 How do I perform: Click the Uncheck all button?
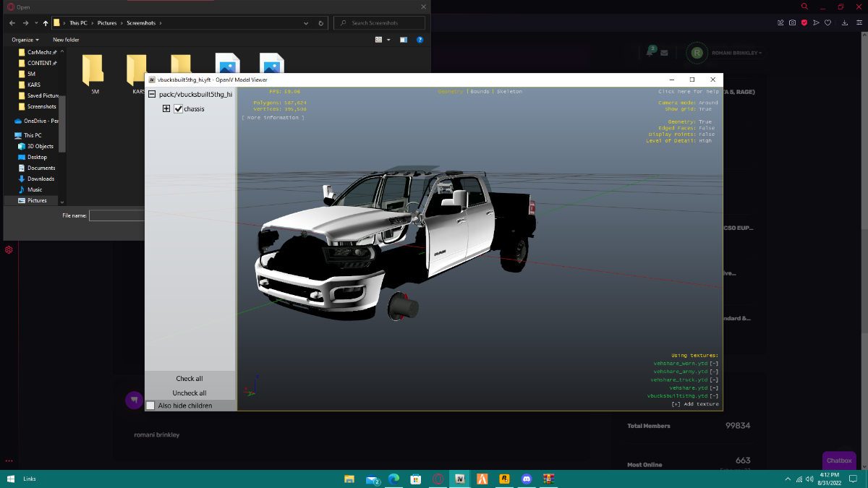(190, 393)
